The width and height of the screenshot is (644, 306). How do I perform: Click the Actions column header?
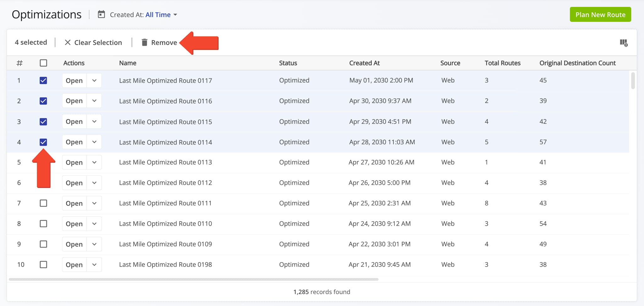point(74,63)
